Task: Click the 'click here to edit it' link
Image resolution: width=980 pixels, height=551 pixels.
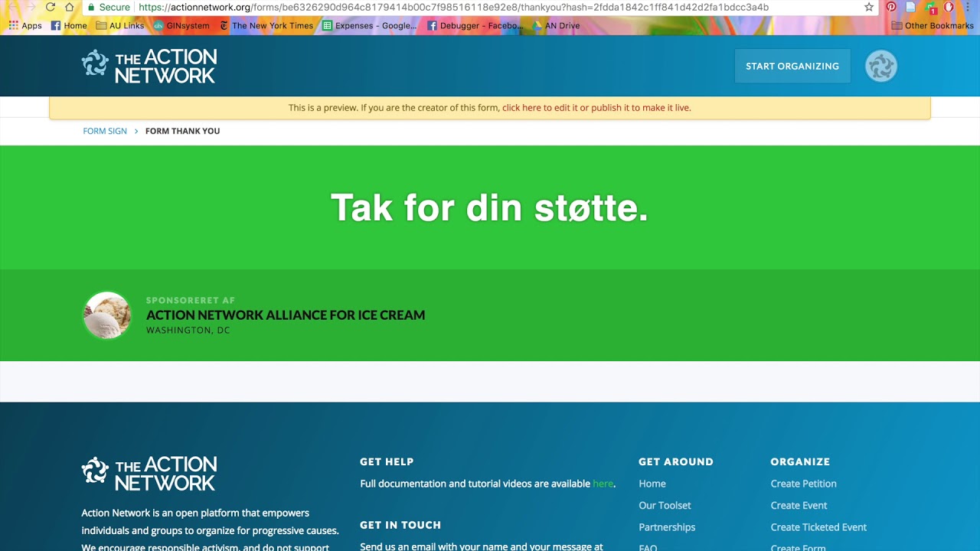Action: pyautogui.click(x=540, y=108)
